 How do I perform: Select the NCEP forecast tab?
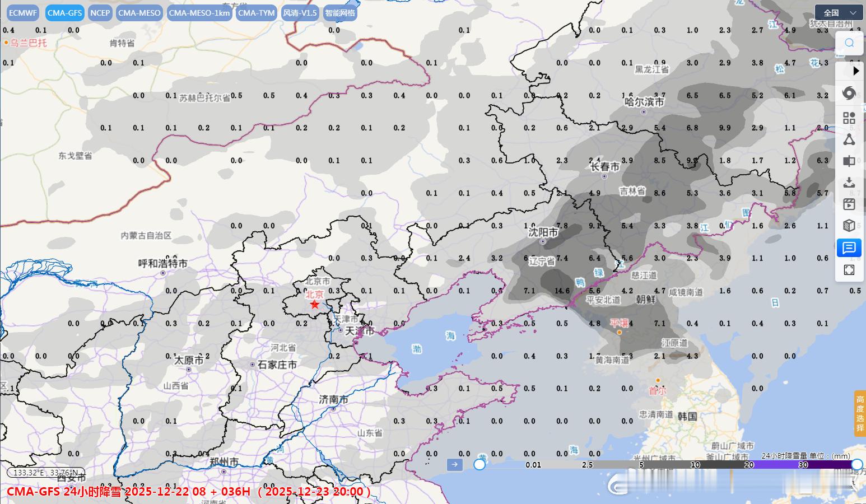click(100, 12)
